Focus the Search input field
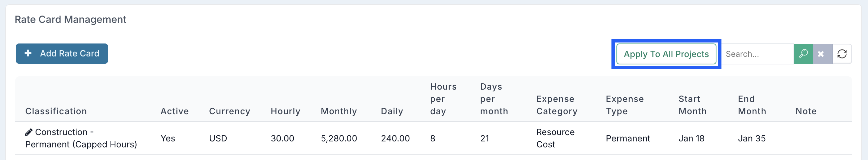Viewport: 868px width, 160px height. tap(757, 54)
